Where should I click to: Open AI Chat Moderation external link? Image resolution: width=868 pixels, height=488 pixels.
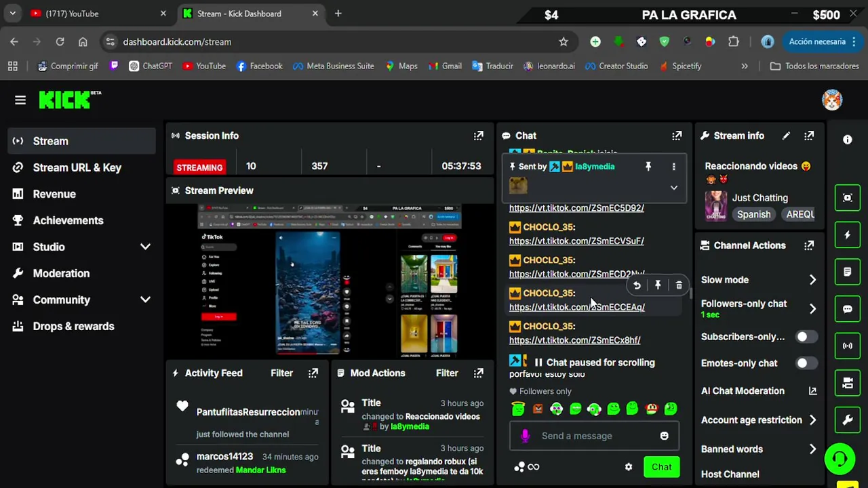(812, 391)
